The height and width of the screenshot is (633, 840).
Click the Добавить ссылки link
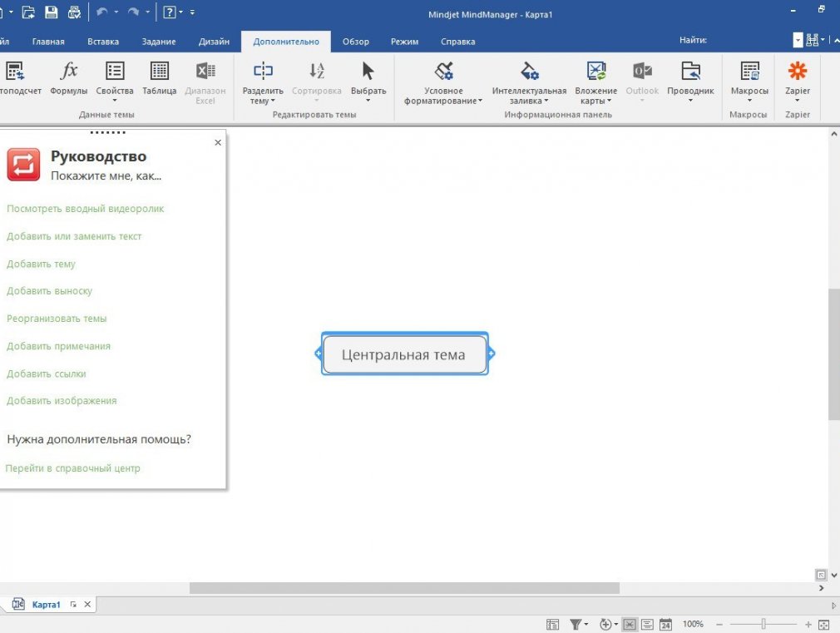tap(46, 373)
